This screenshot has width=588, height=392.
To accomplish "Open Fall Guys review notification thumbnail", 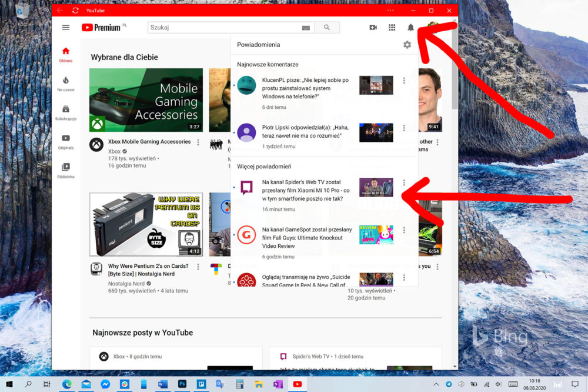I will 376,235.
